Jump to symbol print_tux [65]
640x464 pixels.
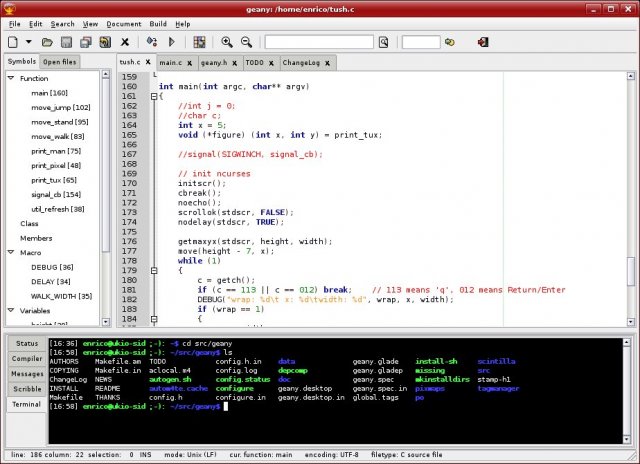click(54, 180)
